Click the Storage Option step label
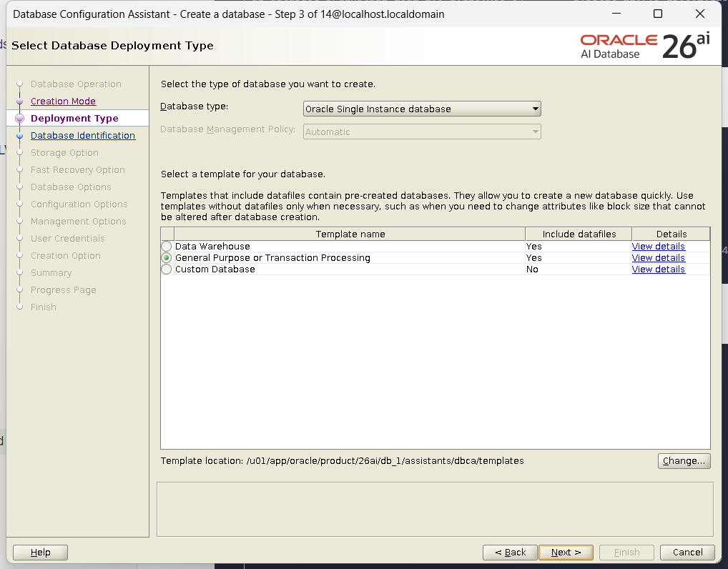The image size is (728, 569). click(64, 153)
